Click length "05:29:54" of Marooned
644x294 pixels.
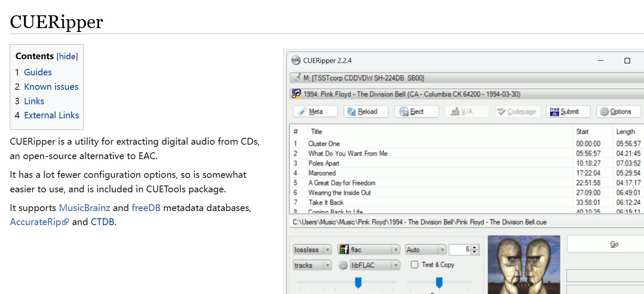629,173
